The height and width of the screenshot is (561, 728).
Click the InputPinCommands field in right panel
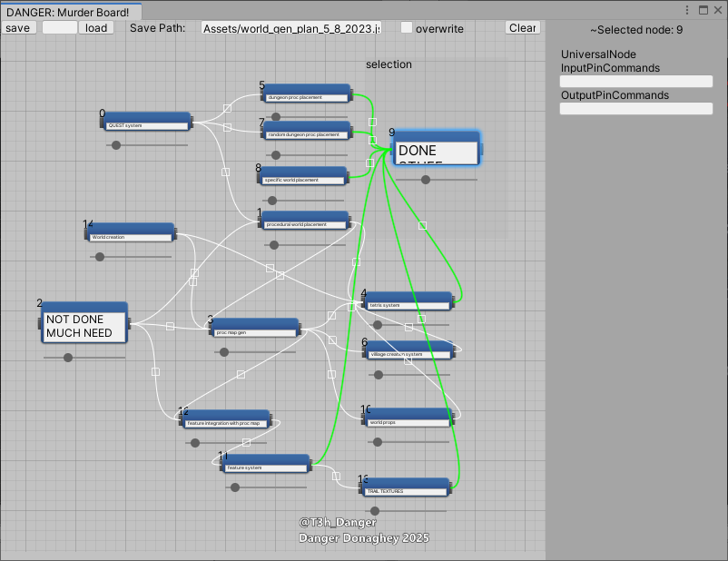point(635,81)
